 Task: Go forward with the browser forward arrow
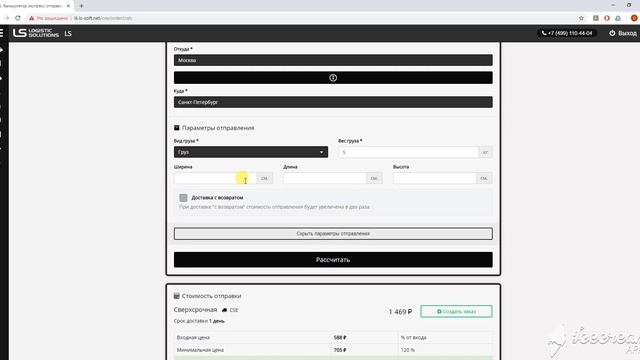coord(6,18)
